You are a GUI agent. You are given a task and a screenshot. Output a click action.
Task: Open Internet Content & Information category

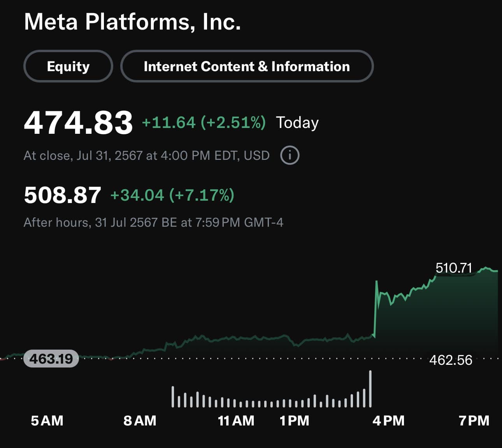pos(247,66)
